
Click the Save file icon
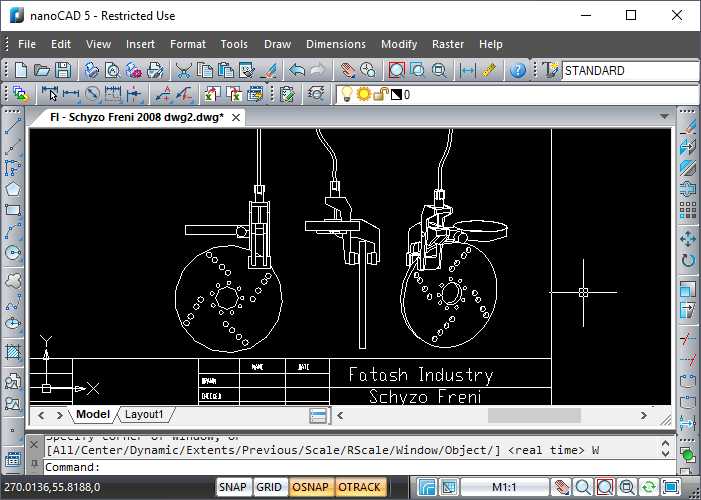click(63, 71)
